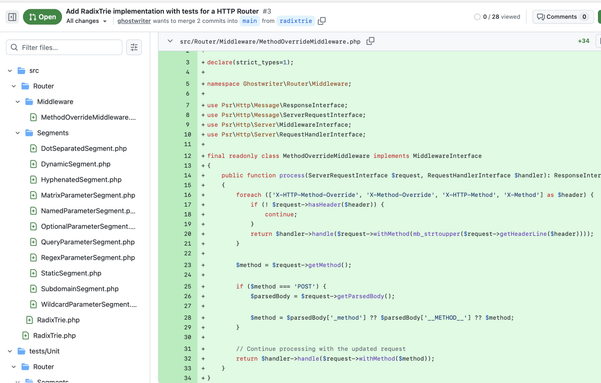This screenshot has width=601, height=383.
Task: Focus the Filter files search field
Action: pyautogui.click(x=64, y=48)
